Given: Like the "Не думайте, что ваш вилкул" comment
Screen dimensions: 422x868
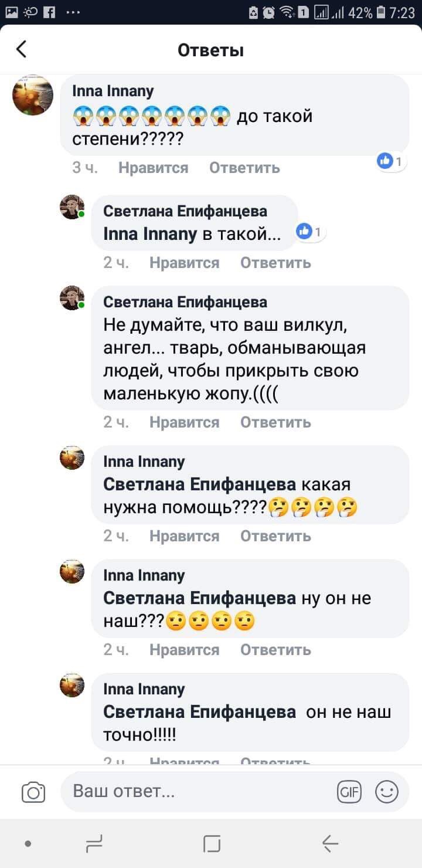Looking at the screenshot, I should click(x=184, y=422).
